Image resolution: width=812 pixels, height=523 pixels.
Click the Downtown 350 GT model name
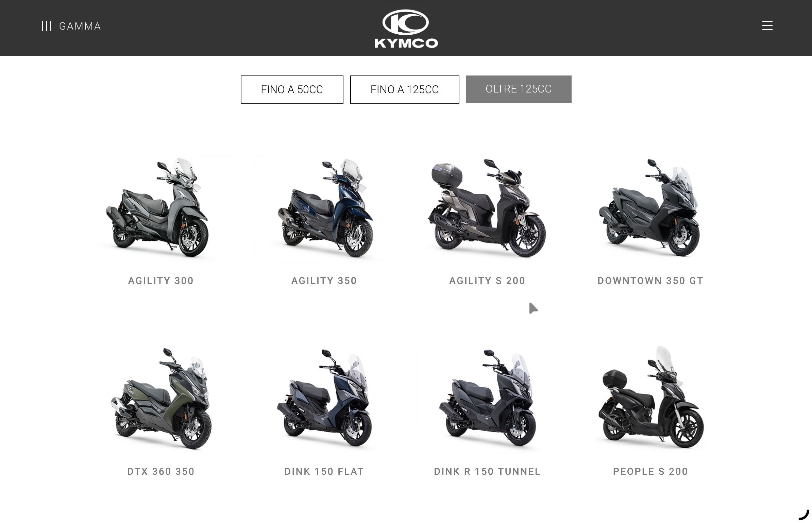(x=650, y=281)
